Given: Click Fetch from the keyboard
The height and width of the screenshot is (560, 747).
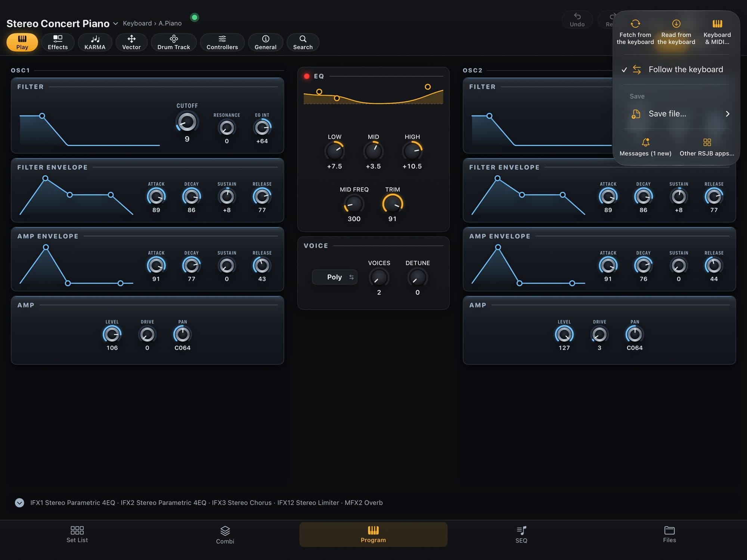Looking at the screenshot, I should 635,32.
